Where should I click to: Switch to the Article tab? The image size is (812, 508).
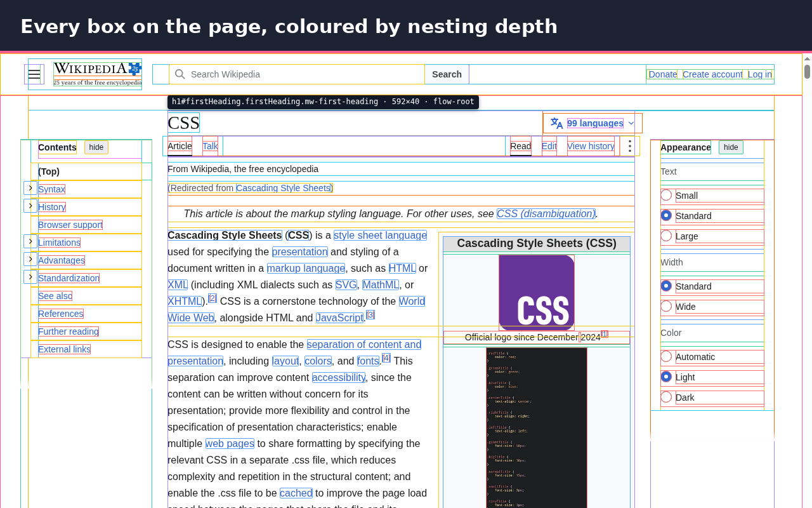tap(180, 146)
